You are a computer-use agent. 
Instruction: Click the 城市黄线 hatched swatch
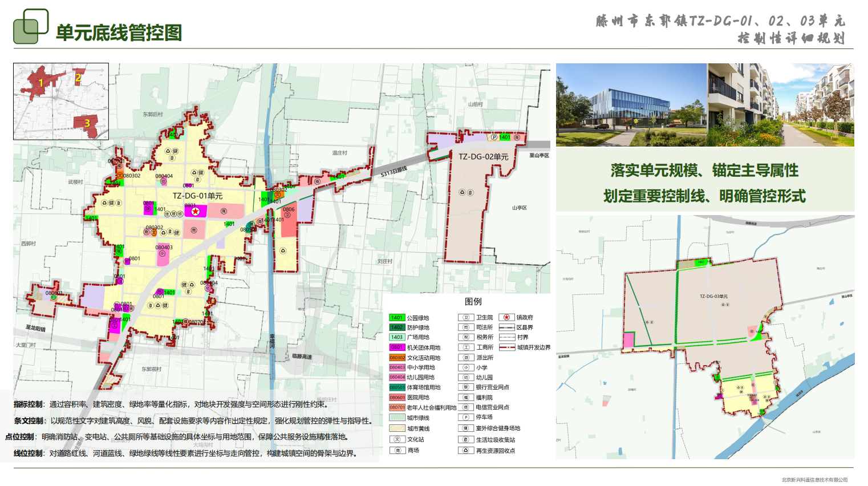point(397,428)
